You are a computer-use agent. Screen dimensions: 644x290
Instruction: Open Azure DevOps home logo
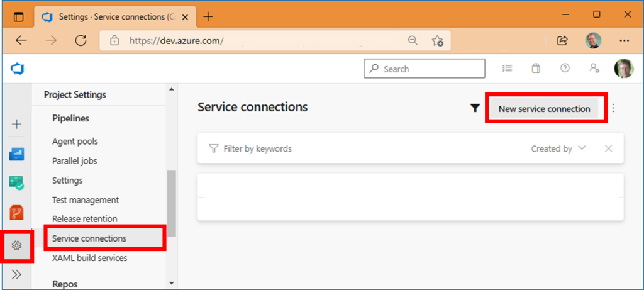click(x=17, y=69)
